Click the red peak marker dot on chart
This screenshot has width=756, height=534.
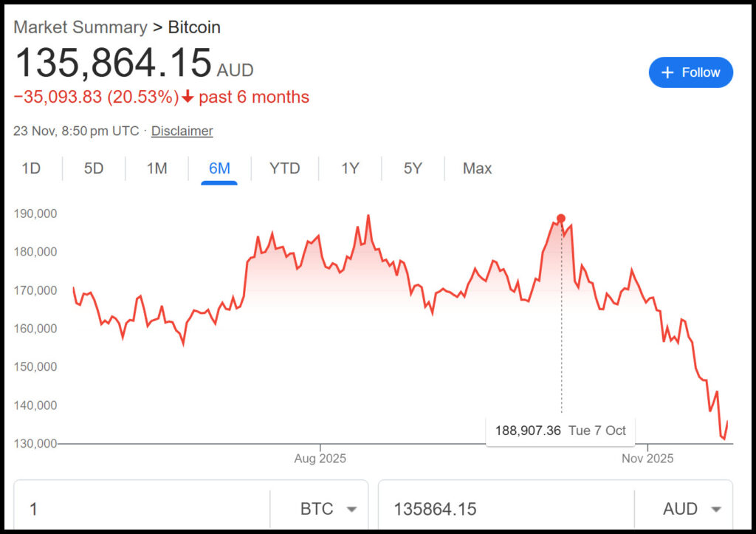(561, 219)
